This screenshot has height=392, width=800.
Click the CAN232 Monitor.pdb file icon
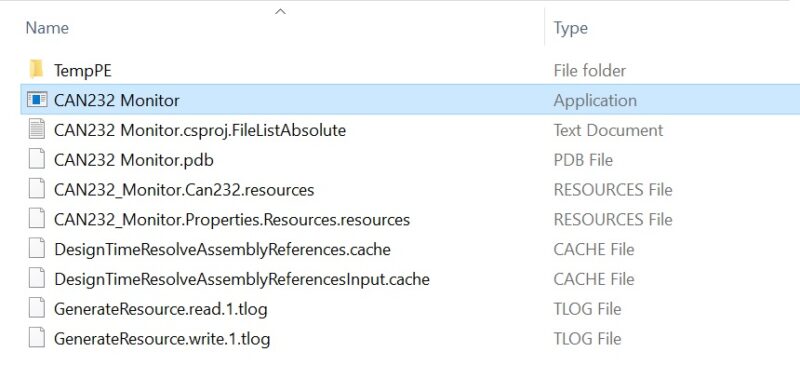click(x=37, y=159)
